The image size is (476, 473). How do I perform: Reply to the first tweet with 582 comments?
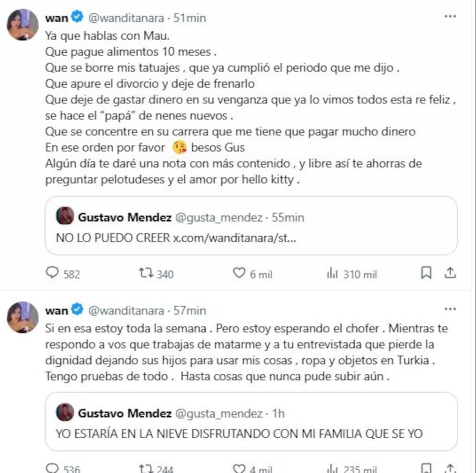(x=52, y=273)
